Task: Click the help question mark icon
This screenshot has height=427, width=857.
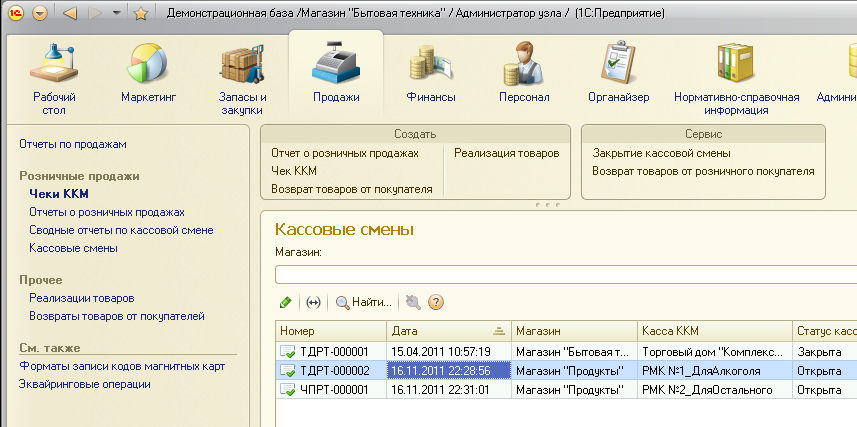Action: point(436,302)
